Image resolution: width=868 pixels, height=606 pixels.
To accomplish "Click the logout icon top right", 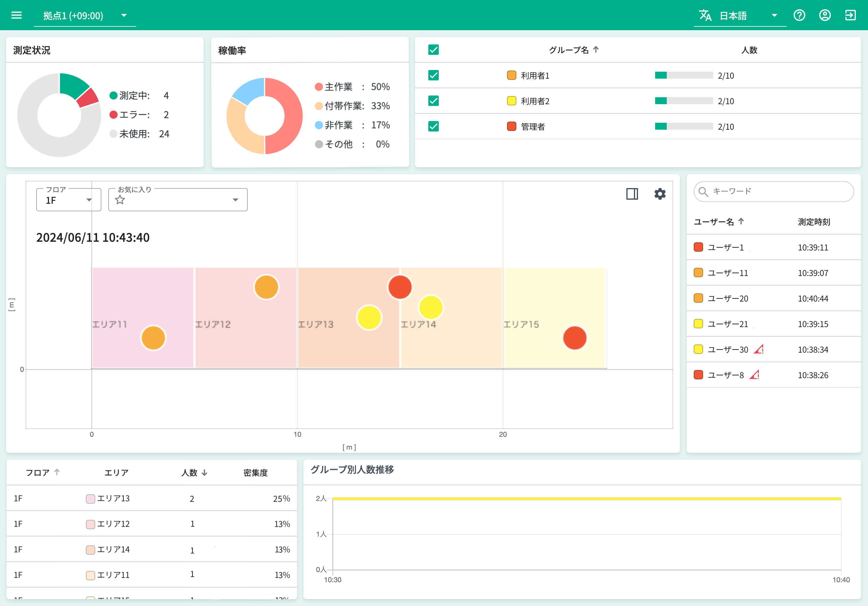I will (850, 15).
